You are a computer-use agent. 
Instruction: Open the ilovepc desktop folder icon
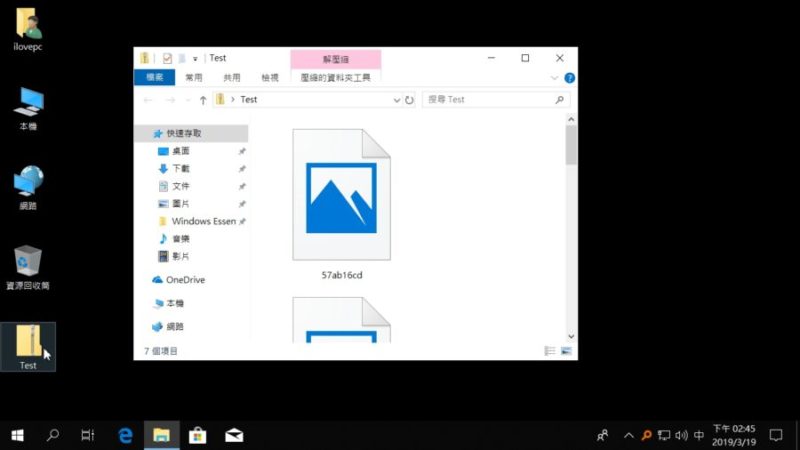(x=28, y=30)
